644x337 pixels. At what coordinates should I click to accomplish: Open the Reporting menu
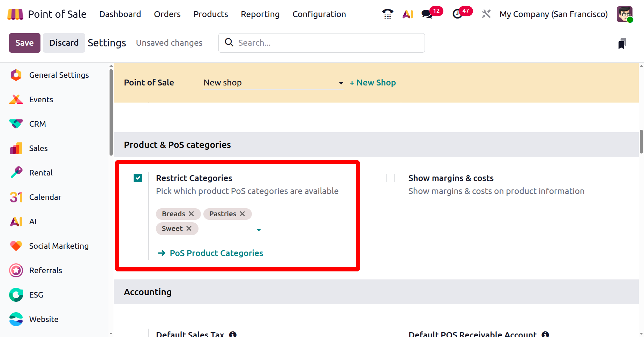tap(260, 14)
